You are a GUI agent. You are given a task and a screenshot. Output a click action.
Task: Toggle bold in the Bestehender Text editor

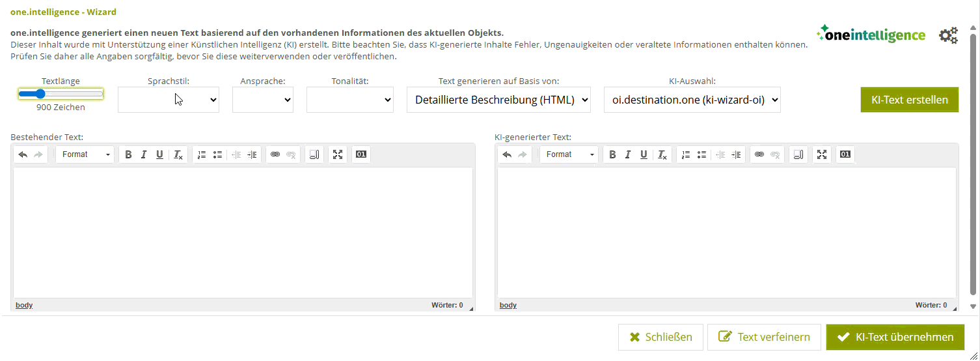coord(128,154)
